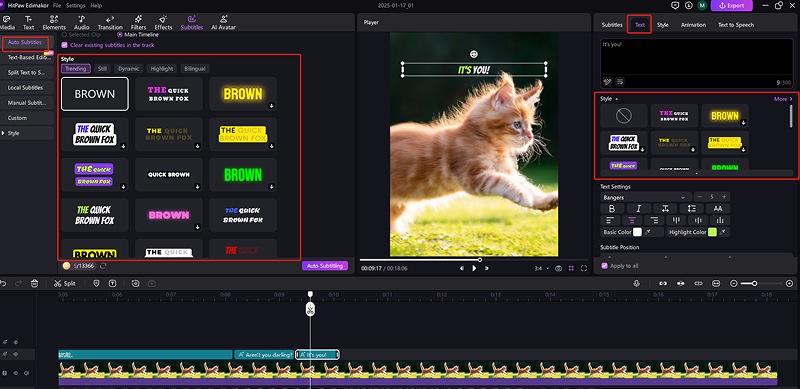Toggle visibility of the video track
Viewport: 800px width, 389px height.
click(x=16, y=373)
